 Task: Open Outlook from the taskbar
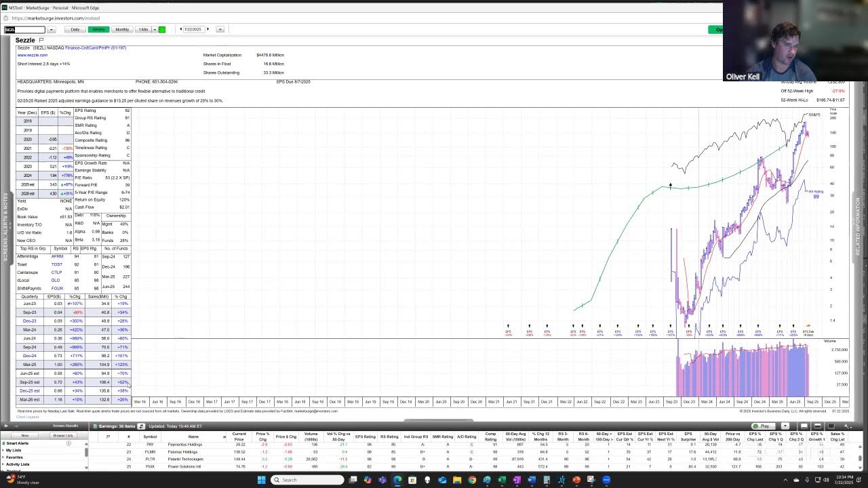(x=442, y=480)
